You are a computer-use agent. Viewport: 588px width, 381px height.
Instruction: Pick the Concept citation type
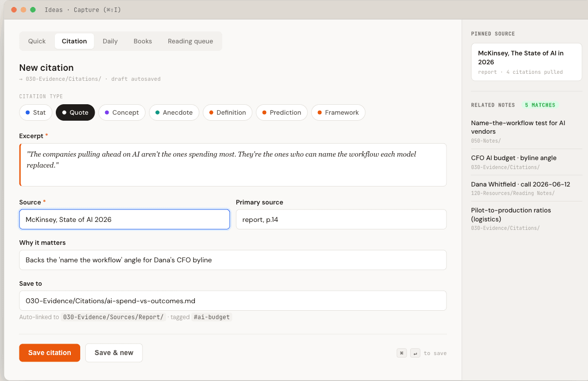click(x=122, y=113)
